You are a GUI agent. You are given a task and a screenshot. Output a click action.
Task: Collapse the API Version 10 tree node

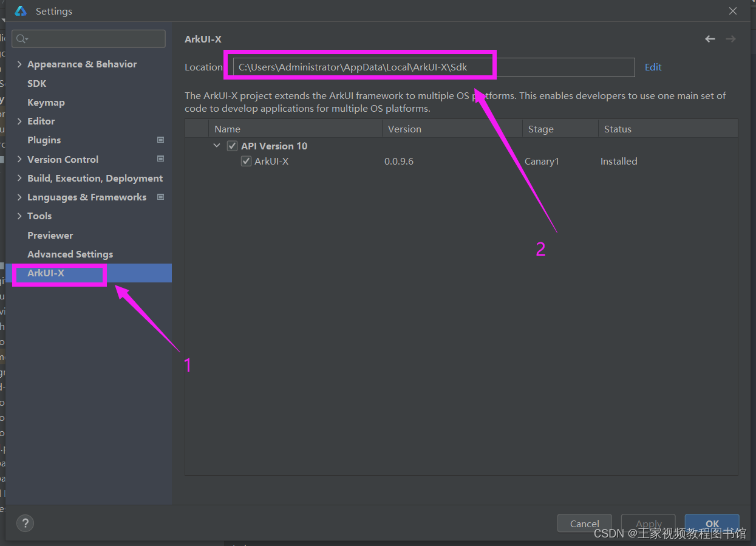[217, 146]
